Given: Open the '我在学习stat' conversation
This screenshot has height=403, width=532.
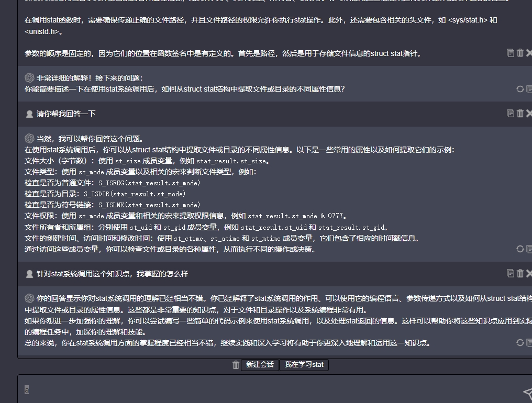Looking at the screenshot, I should pyautogui.click(x=304, y=365).
